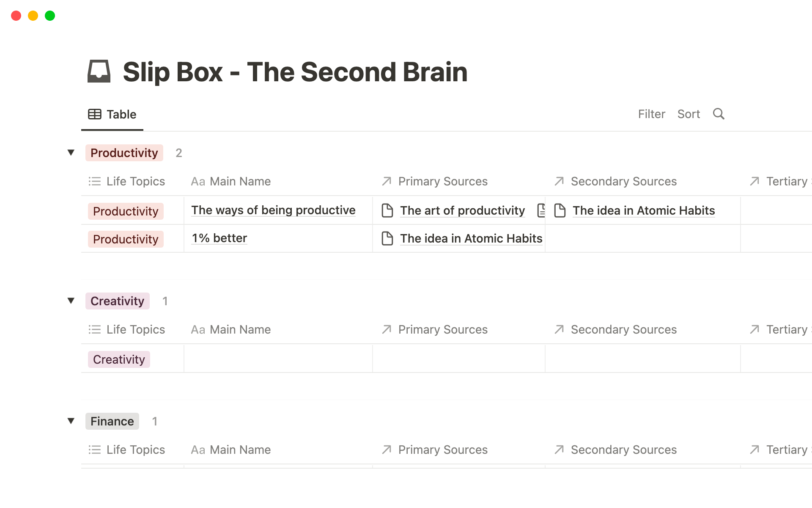
Task: Click the table grid icon beside Table
Action: [94, 114]
